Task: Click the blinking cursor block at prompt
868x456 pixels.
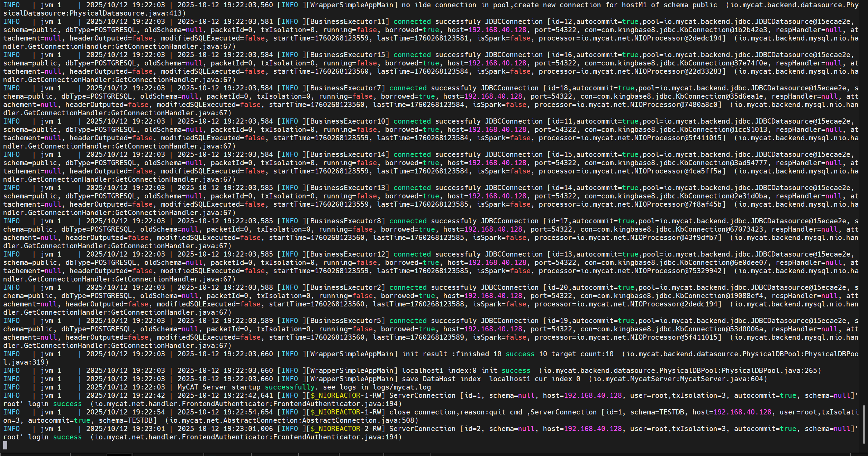Action: 5,445
